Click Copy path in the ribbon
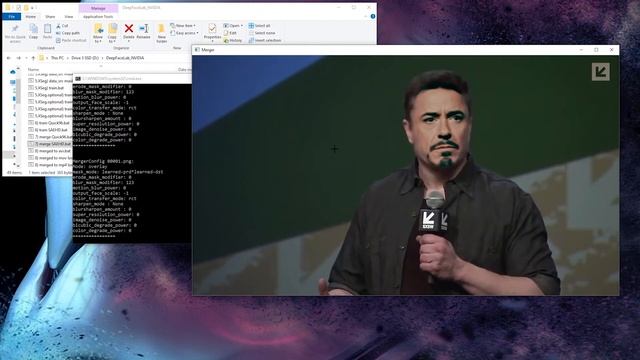The image size is (640, 360). [68, 33]
